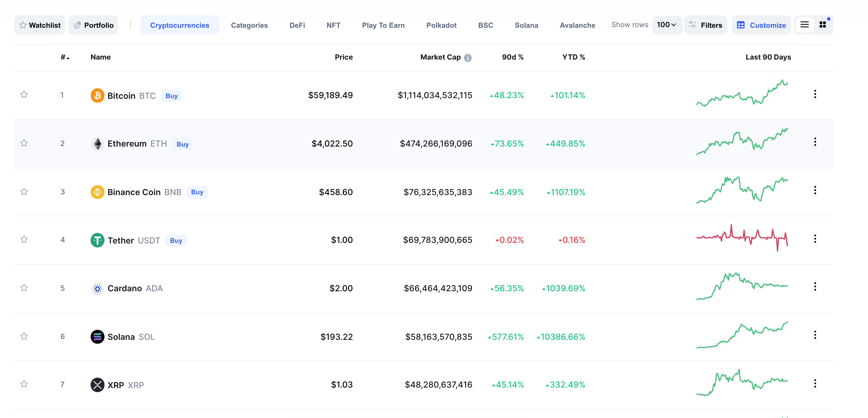868x418 pixels.
Task: Click the Market Cap info icon
Action: tap(468, 58)
